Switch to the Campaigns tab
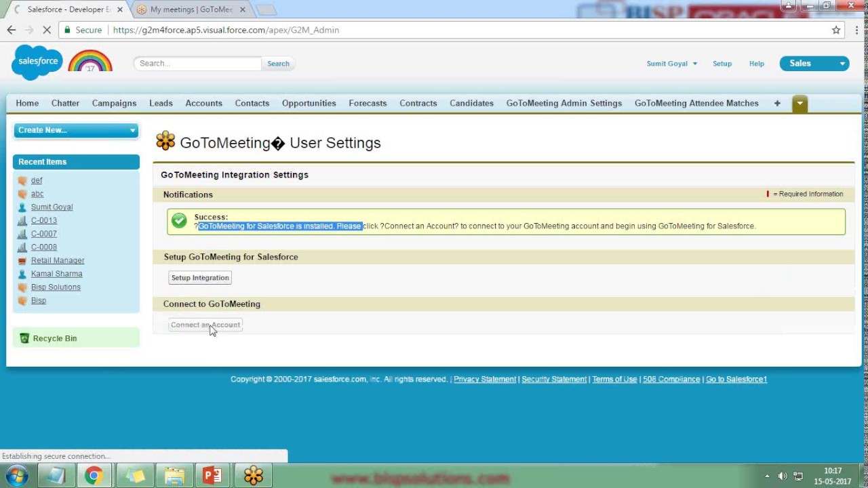Screen dimensions: 868x488 coord(114,103)
